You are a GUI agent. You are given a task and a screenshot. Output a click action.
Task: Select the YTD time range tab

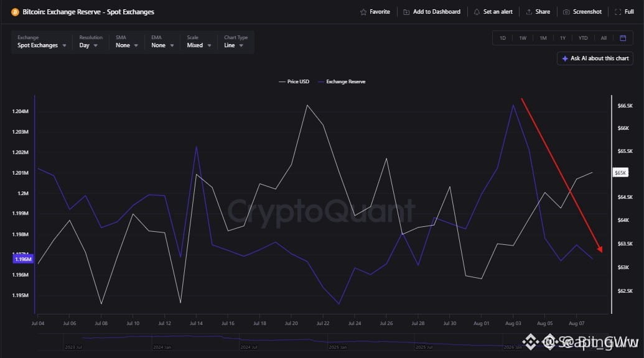point(583,38)
